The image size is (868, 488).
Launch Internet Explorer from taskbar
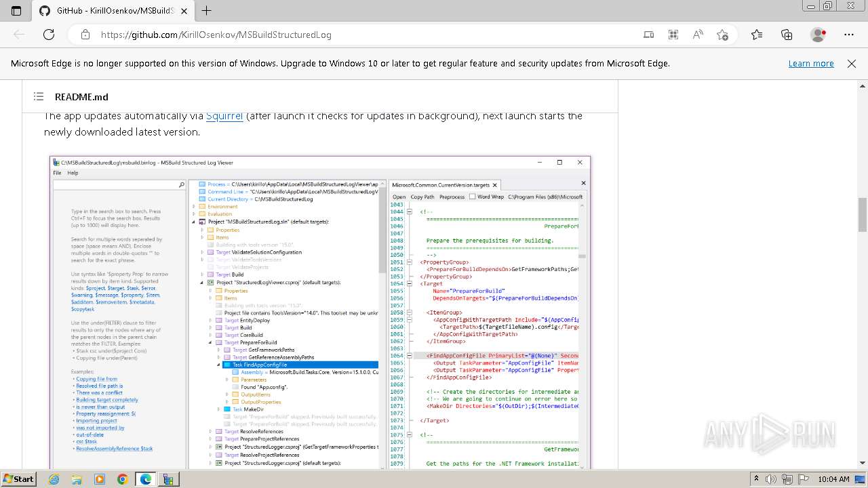[54, 479]
